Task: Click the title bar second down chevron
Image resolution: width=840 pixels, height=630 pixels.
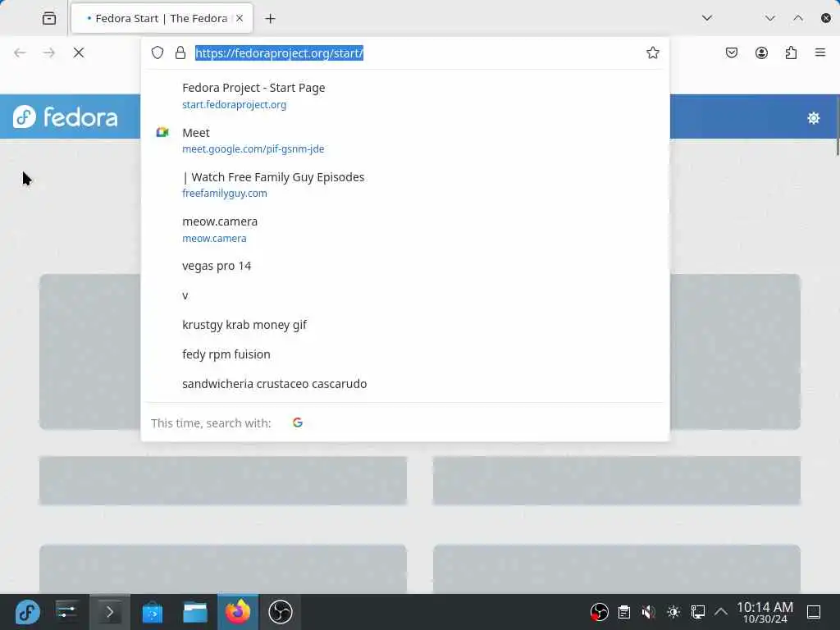Action: tap(770, 18)
